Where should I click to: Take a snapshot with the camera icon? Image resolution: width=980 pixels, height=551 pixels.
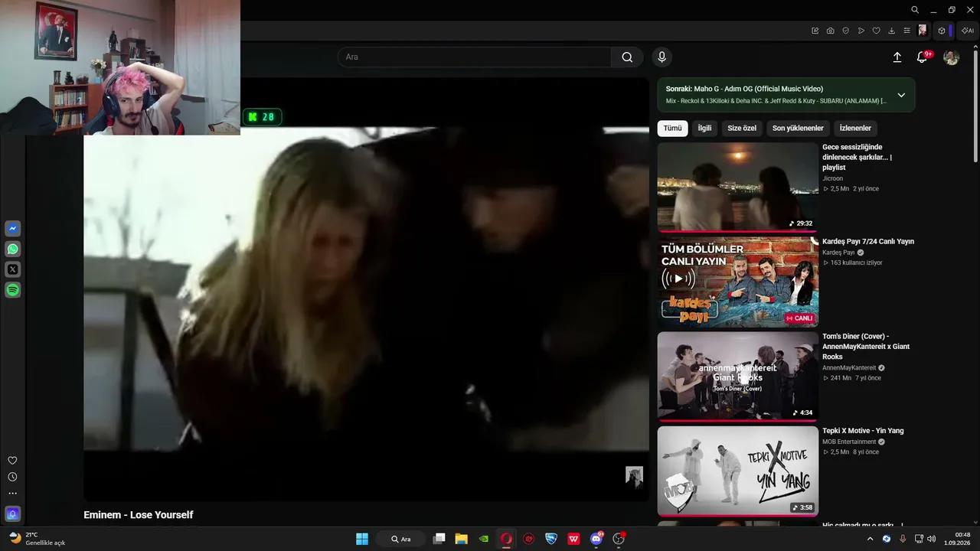(x=831, y=31)
